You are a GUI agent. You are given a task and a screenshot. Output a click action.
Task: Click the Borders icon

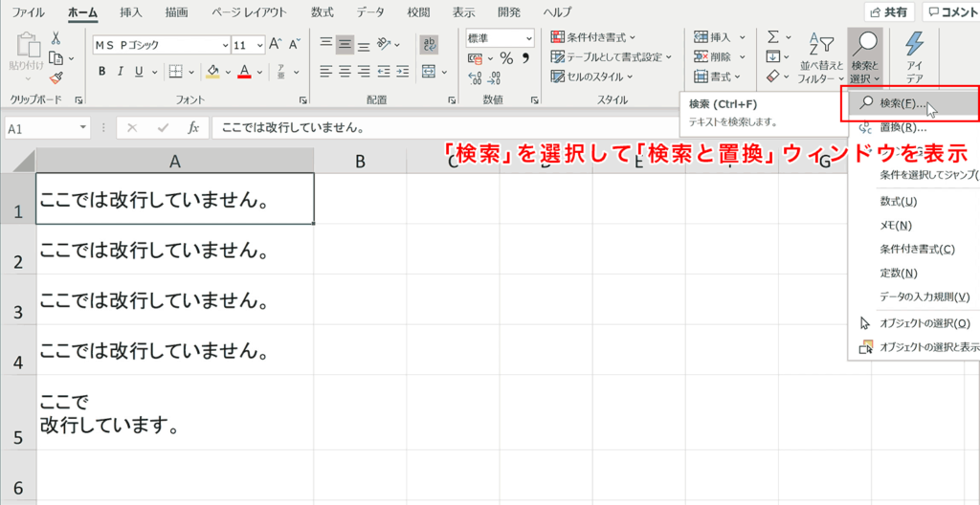[176, 71]
